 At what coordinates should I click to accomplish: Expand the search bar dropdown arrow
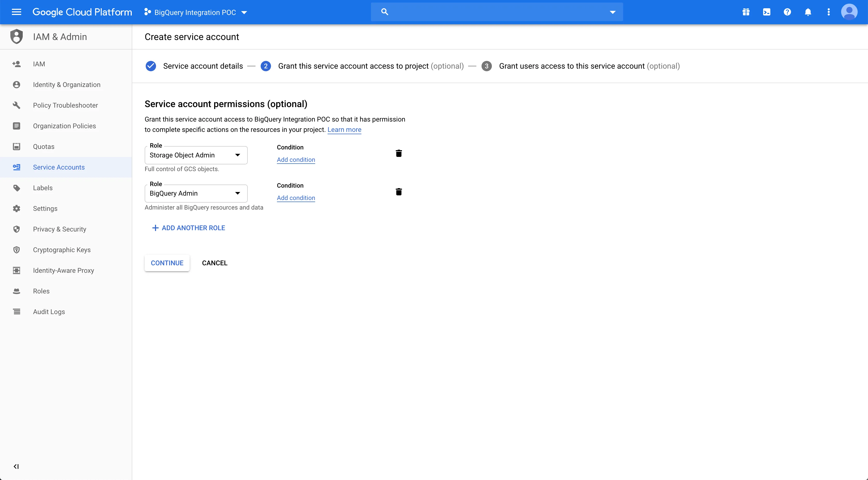[x=613, y=12]
